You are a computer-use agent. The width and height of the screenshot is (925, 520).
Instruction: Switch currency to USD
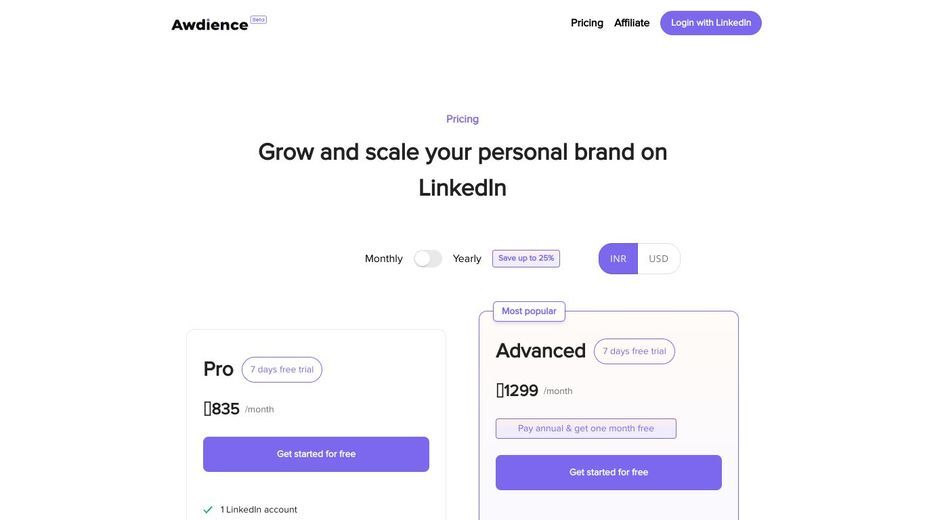click(658, 259)
